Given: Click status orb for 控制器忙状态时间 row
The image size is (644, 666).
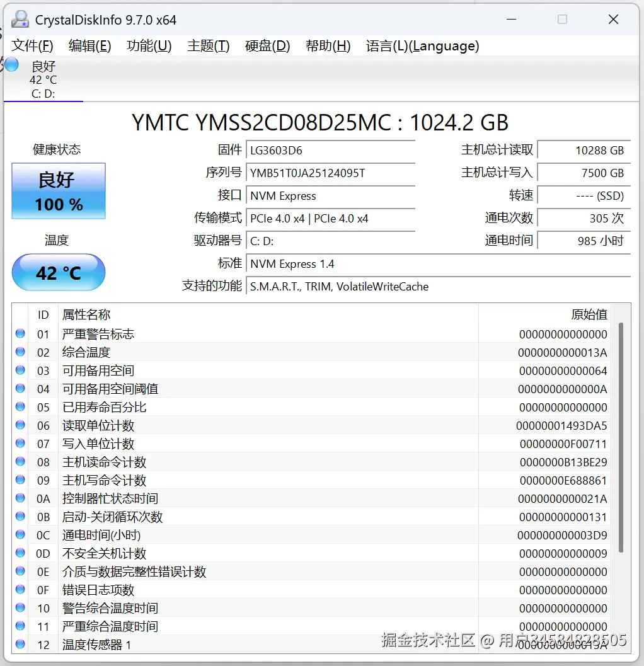Looking at the screenshot, I should click(x=20, y=498).
